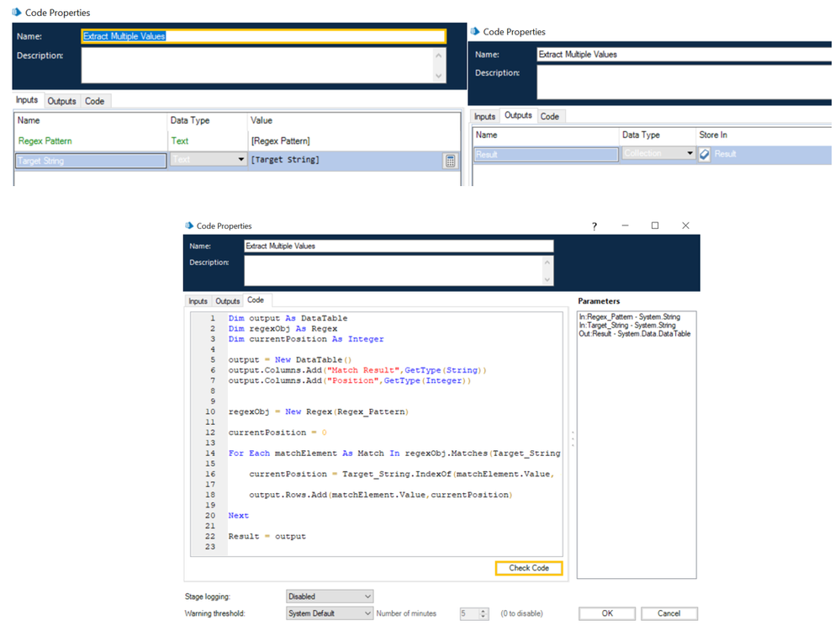Image resolution: width=840 pixels, height=626 pixels.
Task: Click the help question mark in bottom dialog title bar
Action: tap(594, 225)
